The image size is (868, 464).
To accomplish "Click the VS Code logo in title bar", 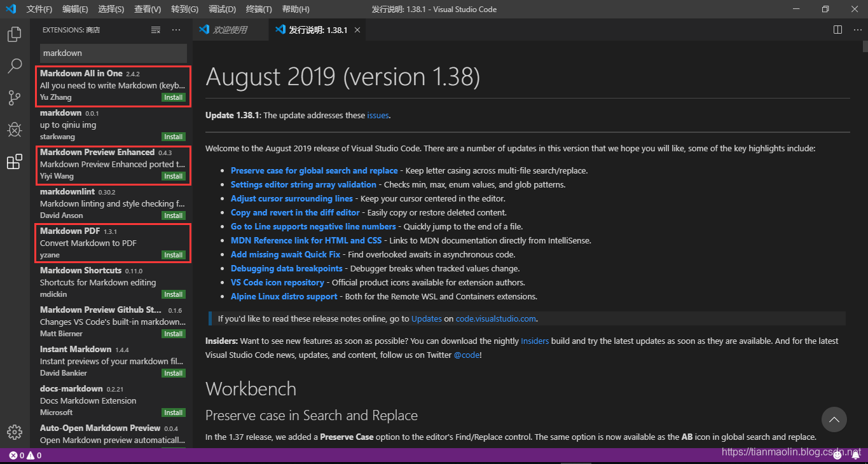I will [x=11, y=9].
